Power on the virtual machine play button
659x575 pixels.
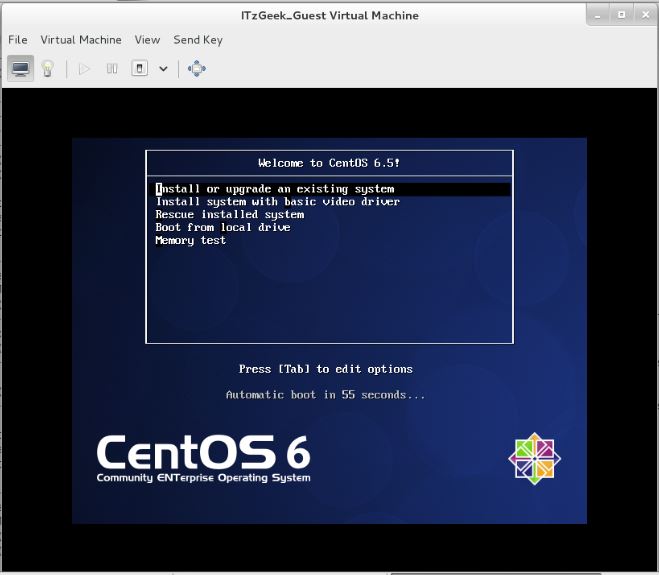(84, 69)
